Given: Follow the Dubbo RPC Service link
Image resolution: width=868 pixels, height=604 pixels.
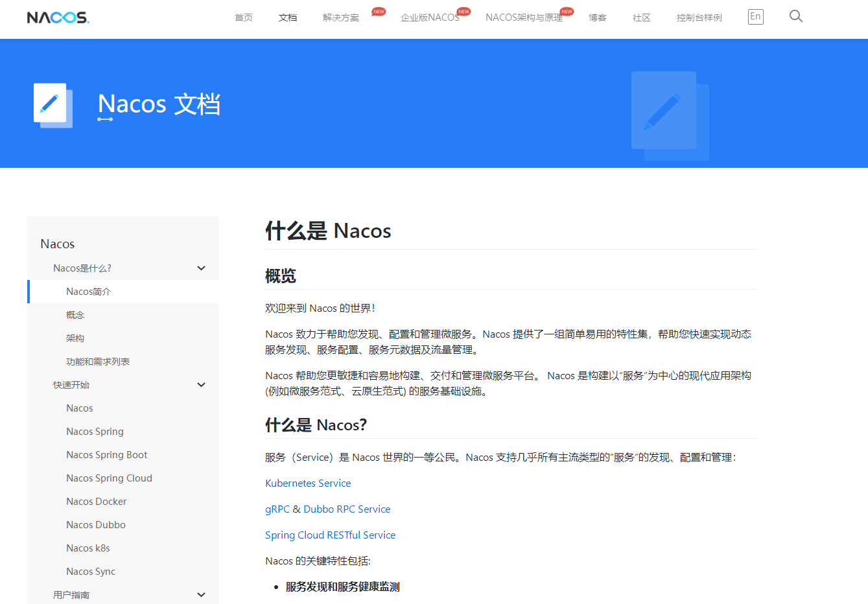Looking at the screenshot, I should point(347,509).
